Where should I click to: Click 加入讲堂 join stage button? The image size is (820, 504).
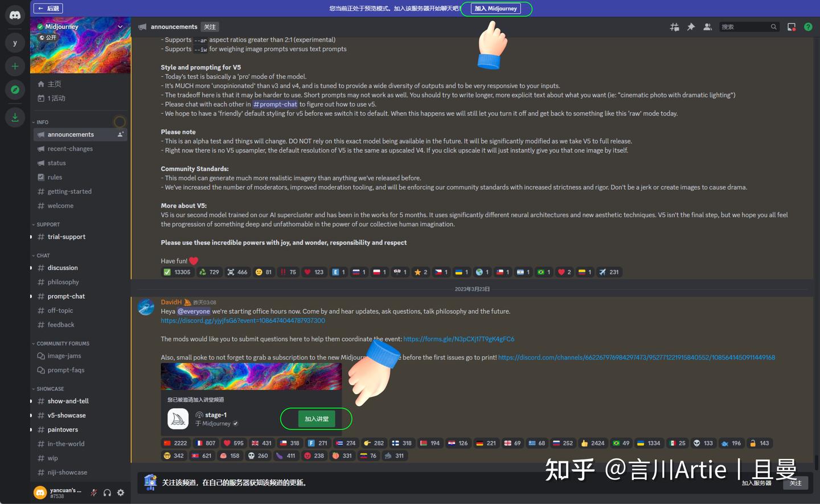coord(317,419)
